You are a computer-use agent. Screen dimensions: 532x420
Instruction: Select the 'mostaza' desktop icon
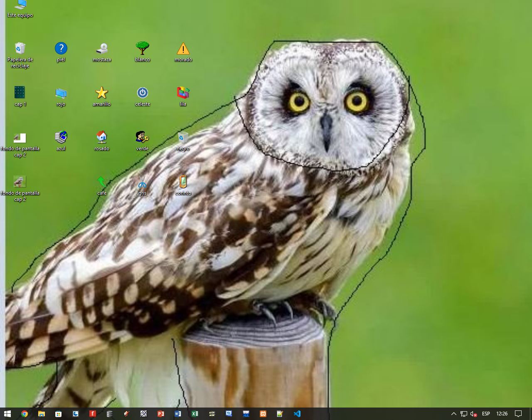[x=102, y=49]
